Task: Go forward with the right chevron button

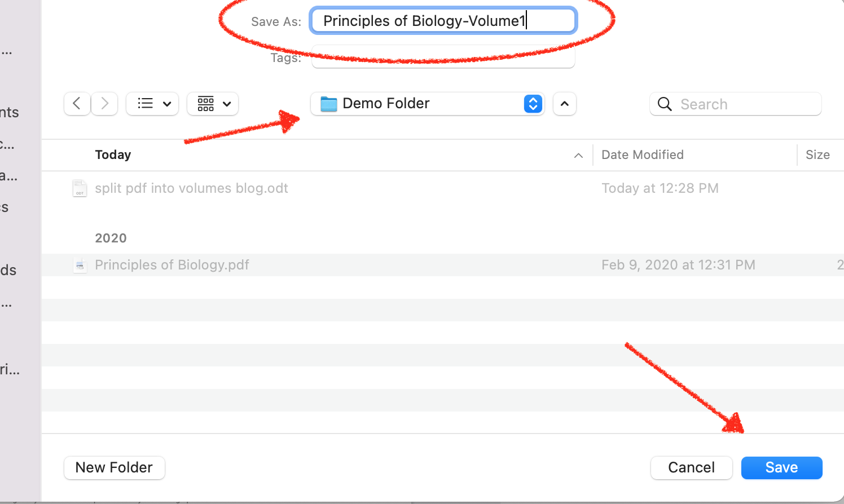Action: tap(104, 104)
